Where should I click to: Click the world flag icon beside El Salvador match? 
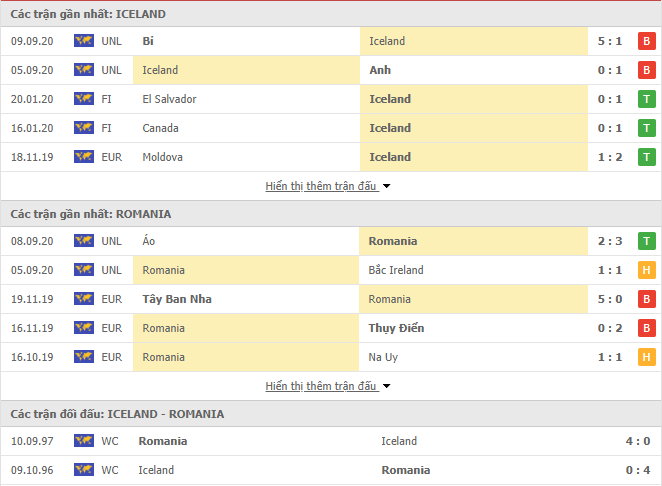click(84, 99)
